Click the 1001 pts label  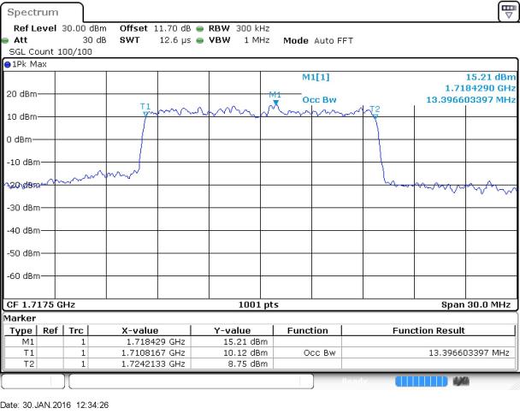(258, 305)
